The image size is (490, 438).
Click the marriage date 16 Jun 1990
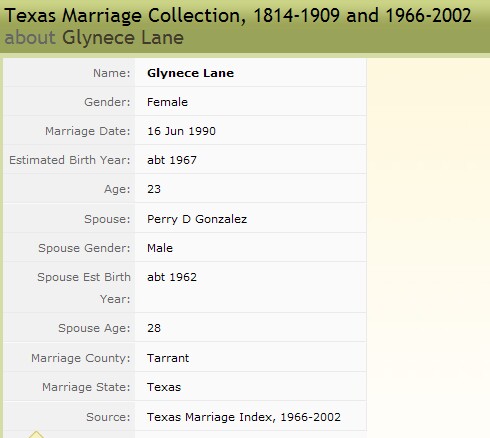point(181,131)
